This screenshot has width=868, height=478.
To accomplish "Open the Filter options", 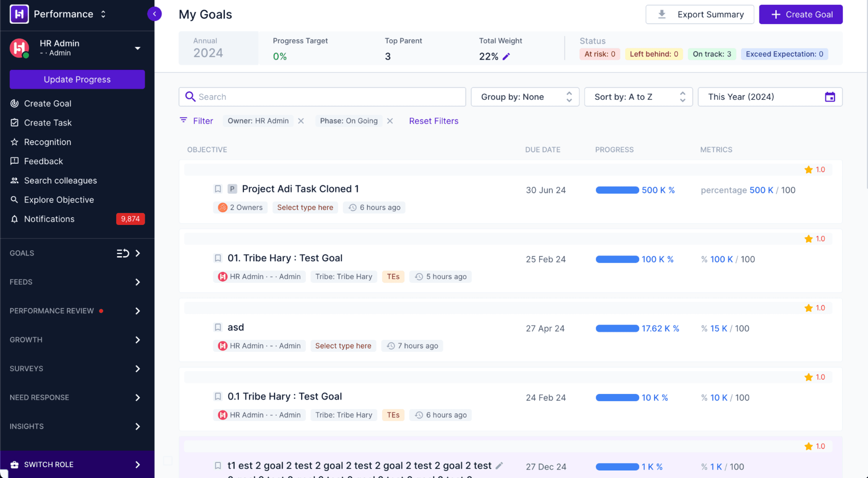I will point(196,121).
